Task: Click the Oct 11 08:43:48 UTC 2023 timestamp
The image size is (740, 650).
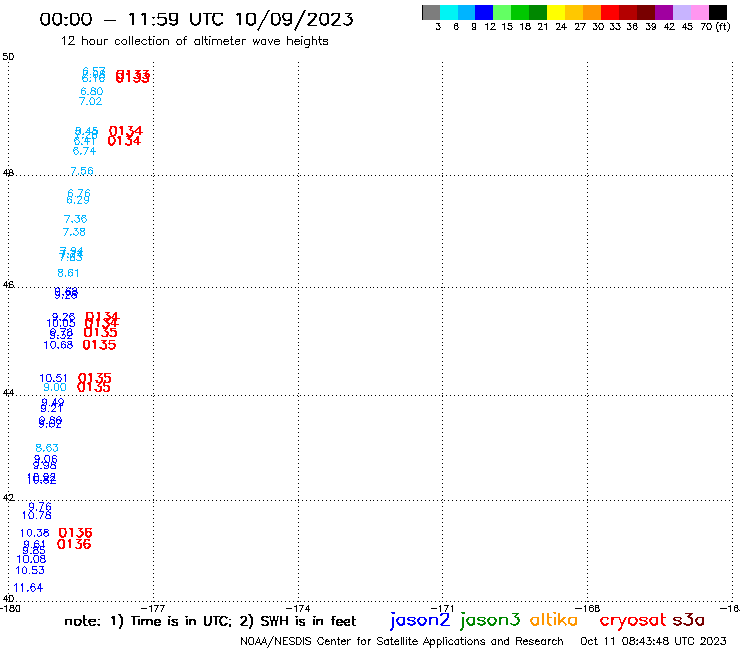Action: (653, 641)
